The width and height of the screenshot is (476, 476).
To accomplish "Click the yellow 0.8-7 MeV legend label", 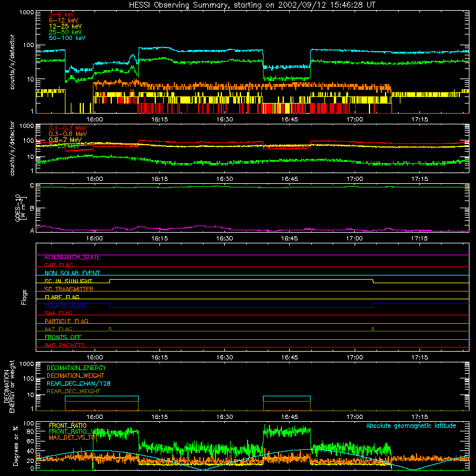I will (x=65, y=140).
